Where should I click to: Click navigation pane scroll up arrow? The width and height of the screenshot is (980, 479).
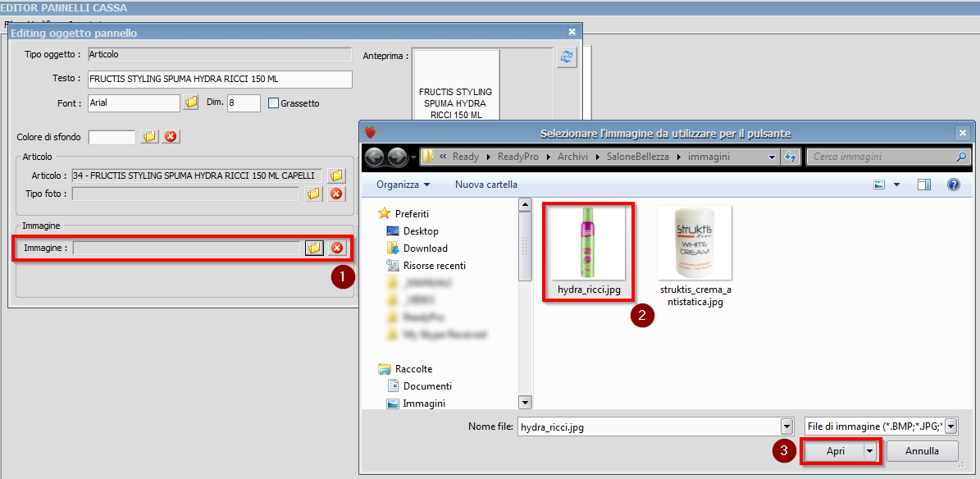coord(526,204)
